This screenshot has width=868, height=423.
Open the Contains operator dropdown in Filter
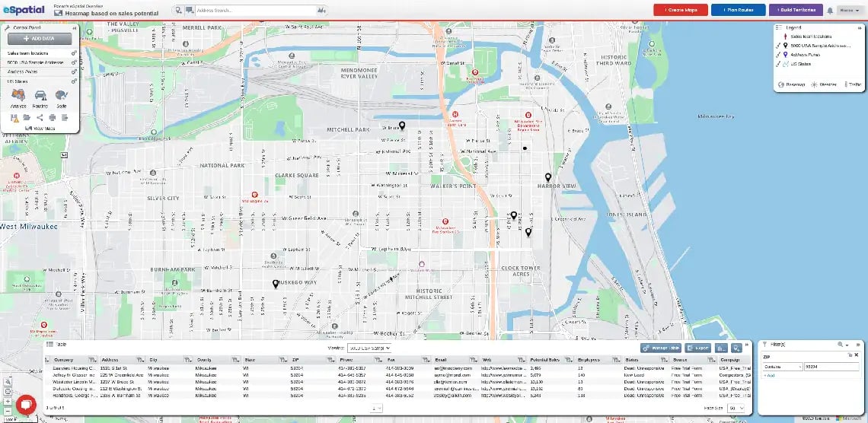point(782,366)
